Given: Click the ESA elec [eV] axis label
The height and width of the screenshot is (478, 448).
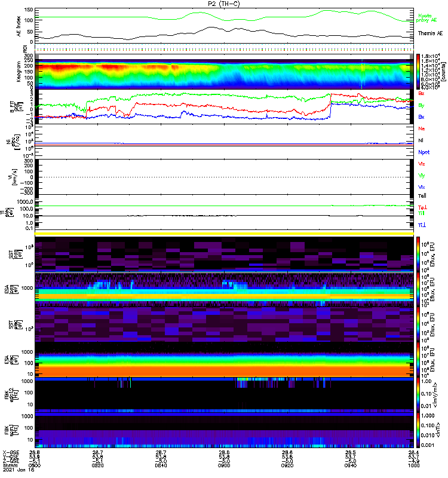Looking at the screenshot, I should click(x=10, y=359).
